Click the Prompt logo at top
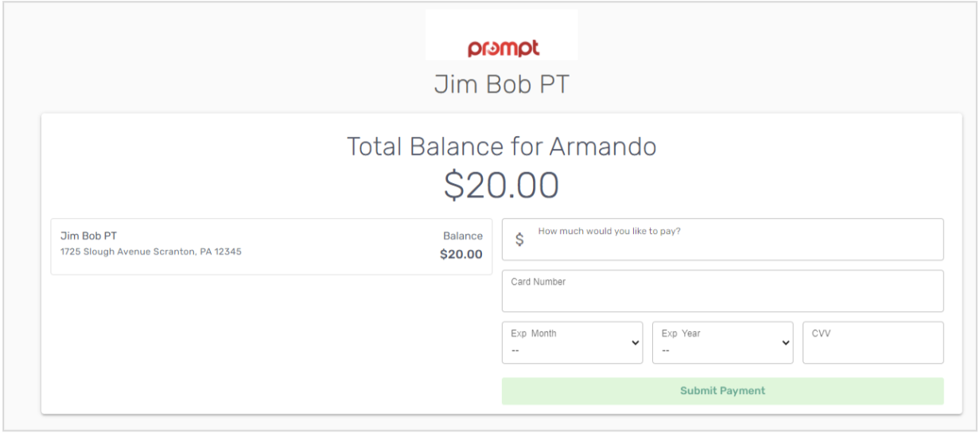This screenshot has width=980, height=433. [x=503, y=49]
